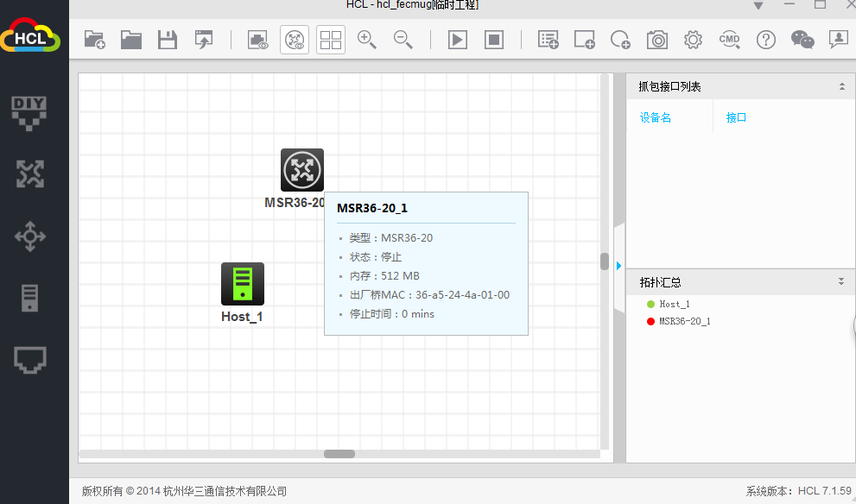This screenshot has width=856, height=504.
Task: Click the 出厂桥MAC address line in tooltip
Action: click(429, 295)
